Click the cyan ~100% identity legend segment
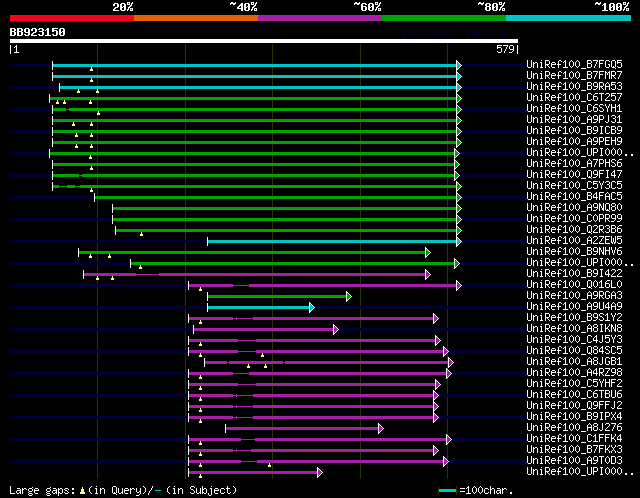Image resolution: width=640 pixels, height=498 pixels. coord(569,18)
